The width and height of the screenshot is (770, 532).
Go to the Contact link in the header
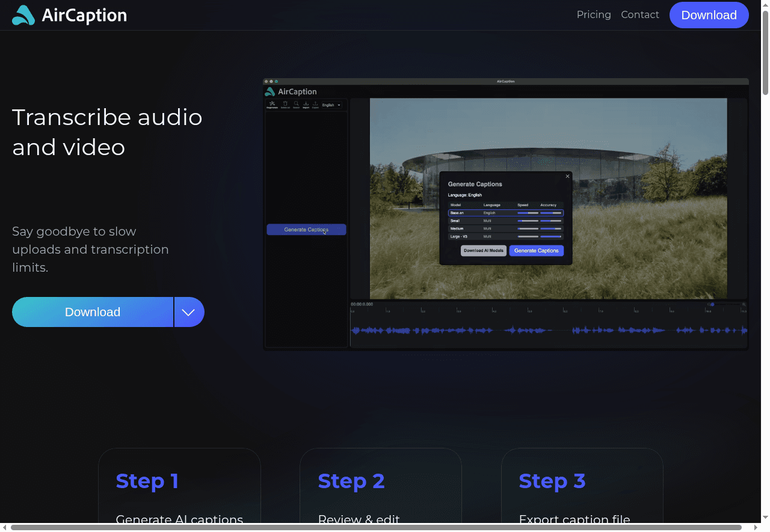tap(639, 15)
